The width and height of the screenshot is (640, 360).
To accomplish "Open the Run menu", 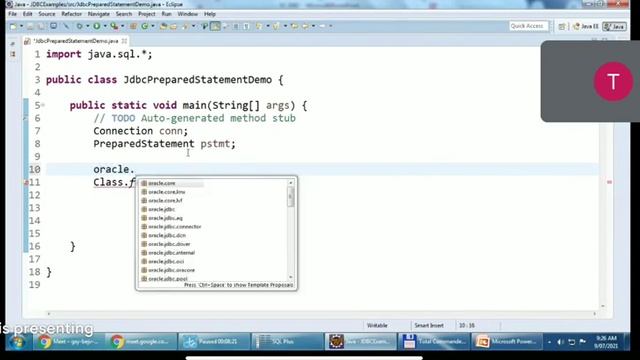I will click(x=167, y=14).
